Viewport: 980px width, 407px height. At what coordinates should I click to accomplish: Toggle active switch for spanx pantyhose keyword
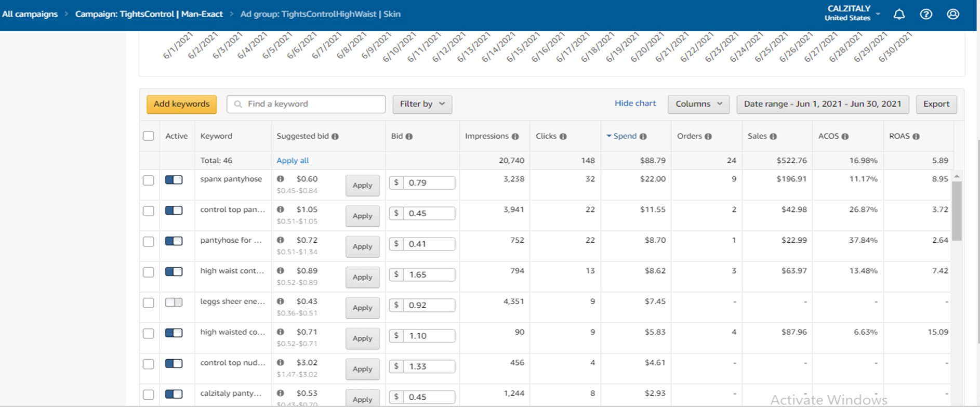point(174,180)
